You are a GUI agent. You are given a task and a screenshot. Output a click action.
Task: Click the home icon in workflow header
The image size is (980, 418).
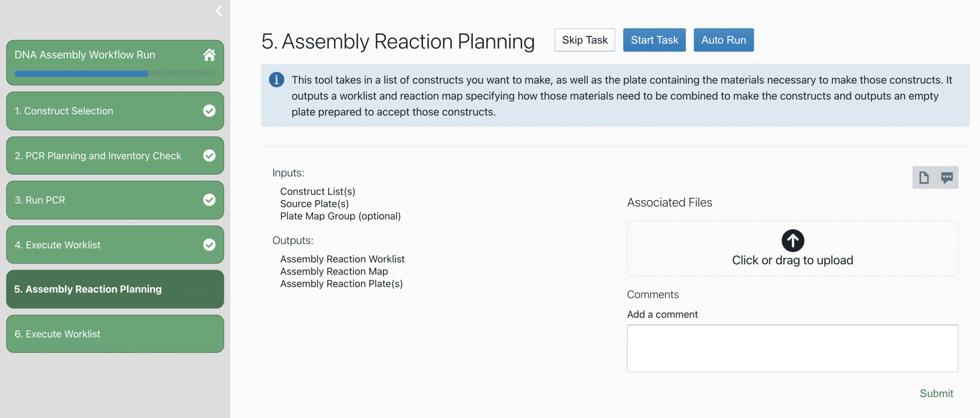pyautogui.click(x=209, y=55)
